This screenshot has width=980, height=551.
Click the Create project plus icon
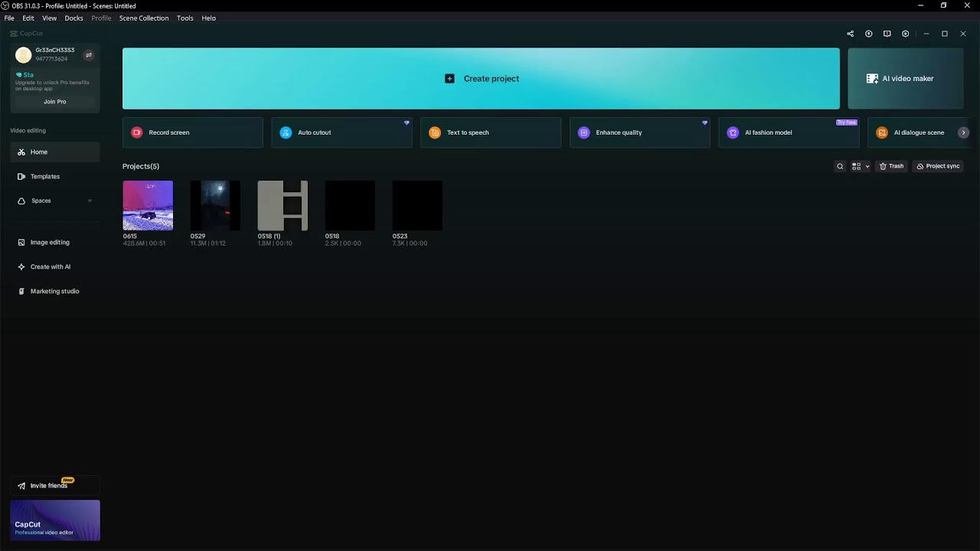click(449, 79)
